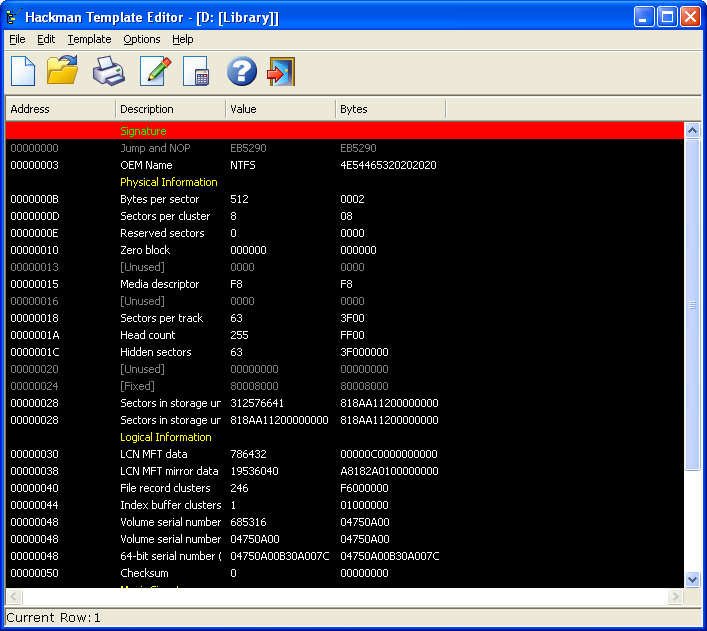Click the Help question mark icon
This screenshot has width=707, height=631.
(241, 71)
